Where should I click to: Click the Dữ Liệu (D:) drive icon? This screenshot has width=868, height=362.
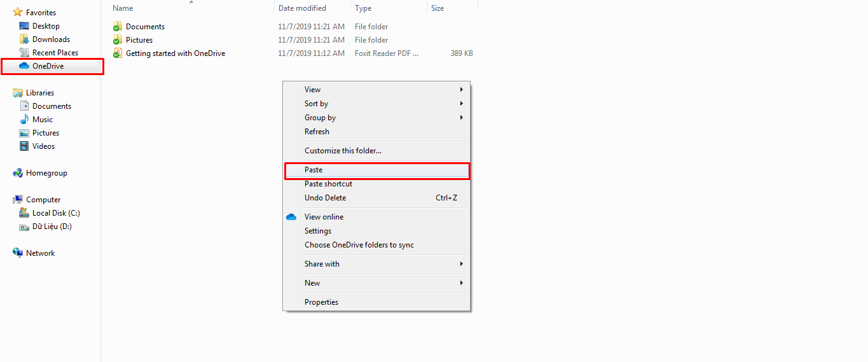[x=24, y=226]
